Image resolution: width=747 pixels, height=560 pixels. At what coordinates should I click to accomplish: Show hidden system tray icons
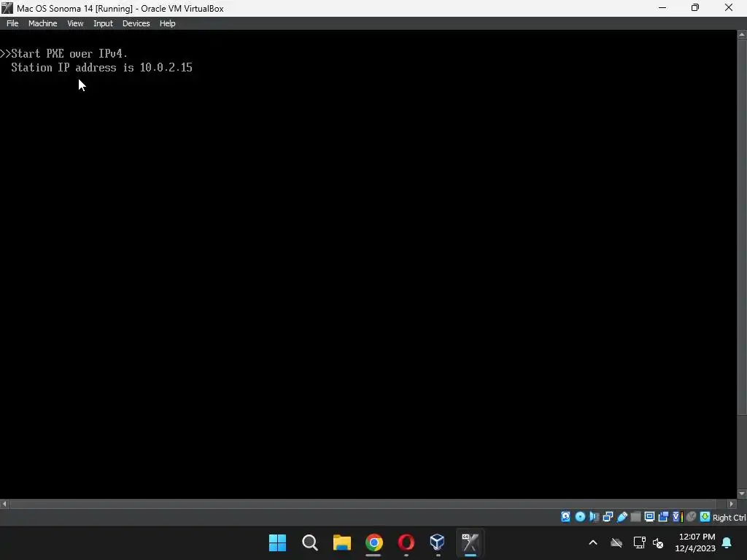pyautogui.click(x=593, y=542)
